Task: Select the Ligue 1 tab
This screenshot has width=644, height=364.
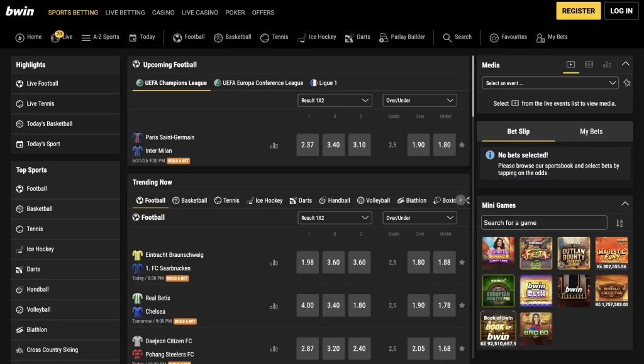Action: (x=324, y=83)
